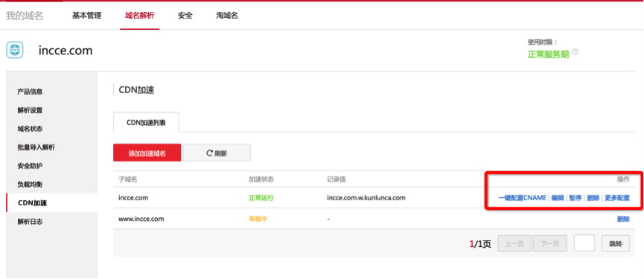
Task: Click 删除 link in www.incce.com row
Action: coord(623,219)
